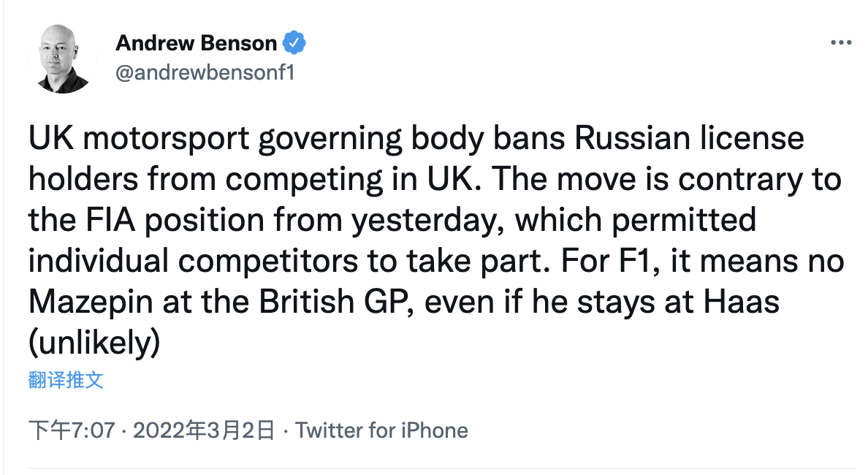Click the 2022年3月2日 date text
This screenshot has height=475, width=868.
[x=203, y=430]
